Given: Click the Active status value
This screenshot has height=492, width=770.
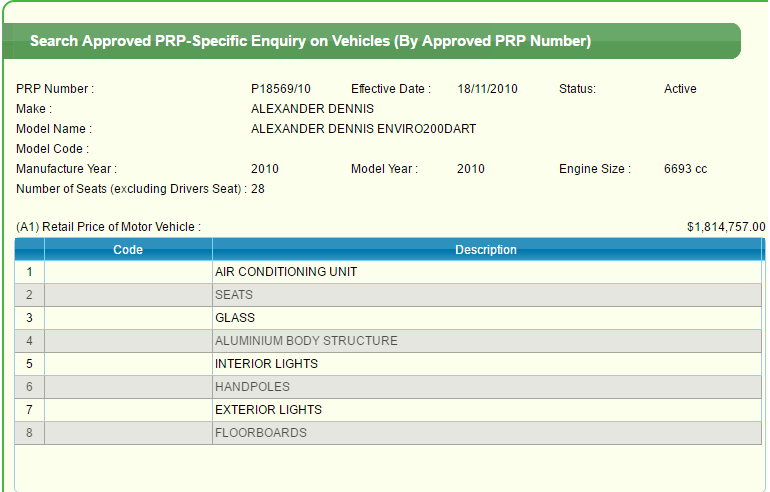Looking at the screenshot, I should [680, 89].
